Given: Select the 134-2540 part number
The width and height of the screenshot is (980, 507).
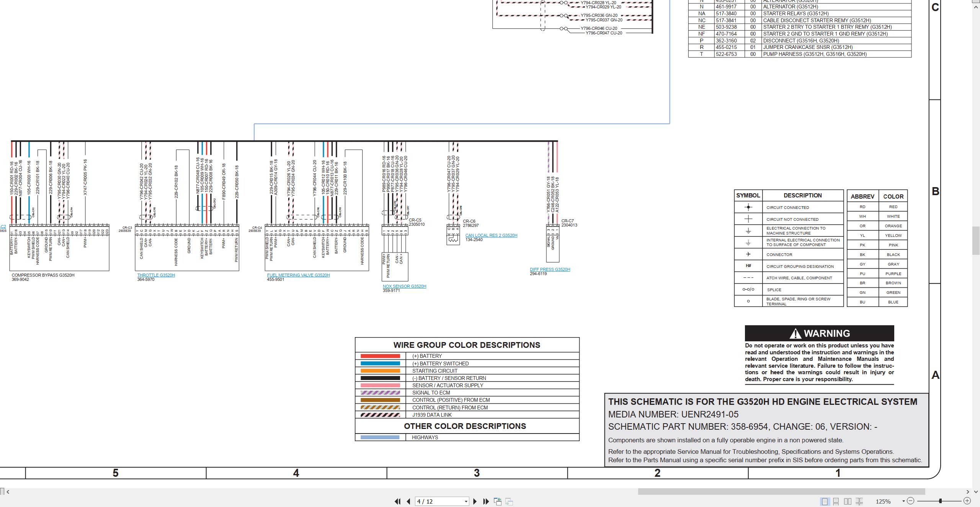Looking at the screenshot, I should [x=474, y=240].
